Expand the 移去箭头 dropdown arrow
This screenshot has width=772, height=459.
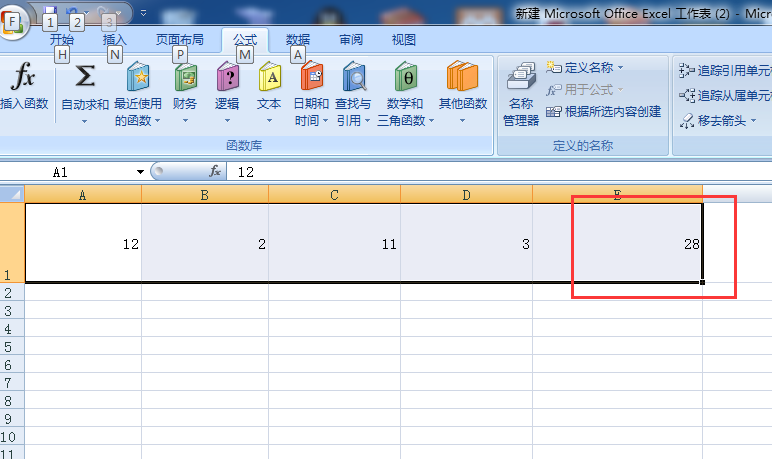tap(753, 121)
